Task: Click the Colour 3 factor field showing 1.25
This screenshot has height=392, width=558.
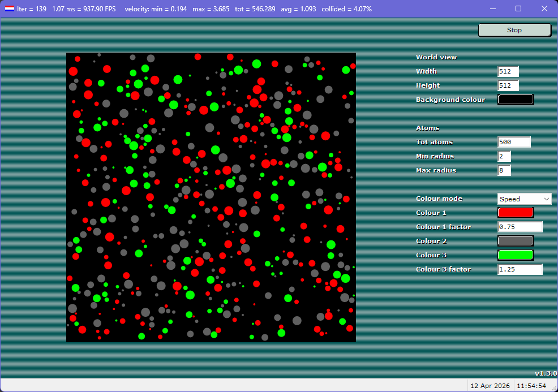Action: tap(520, 269)
